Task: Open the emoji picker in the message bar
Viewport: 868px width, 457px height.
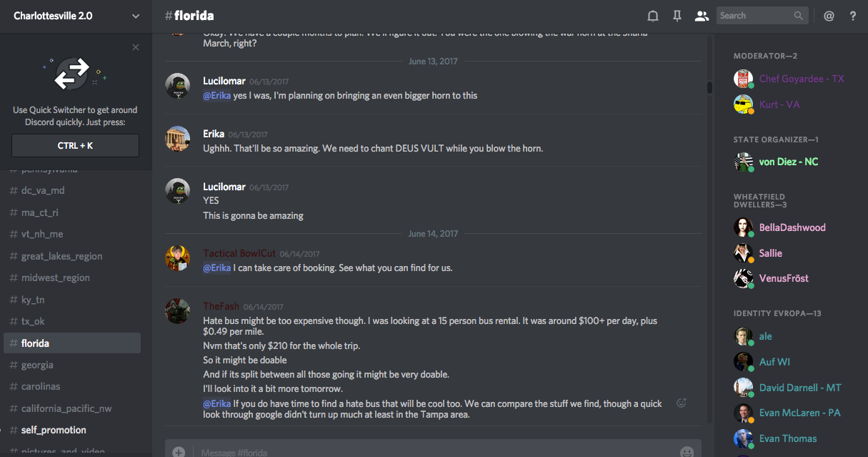Action: tap(687, 452)
